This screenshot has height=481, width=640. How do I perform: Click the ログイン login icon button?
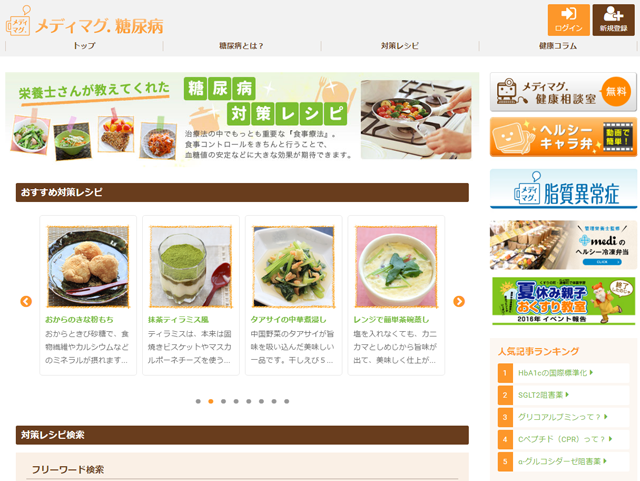click(x=569, y=20)
